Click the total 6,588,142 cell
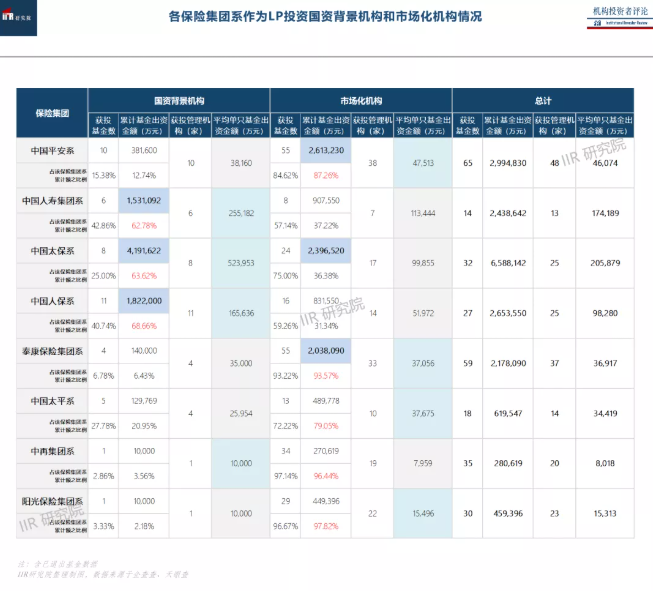Viewport: 653px width, 591px height. [x=508, y=263]
